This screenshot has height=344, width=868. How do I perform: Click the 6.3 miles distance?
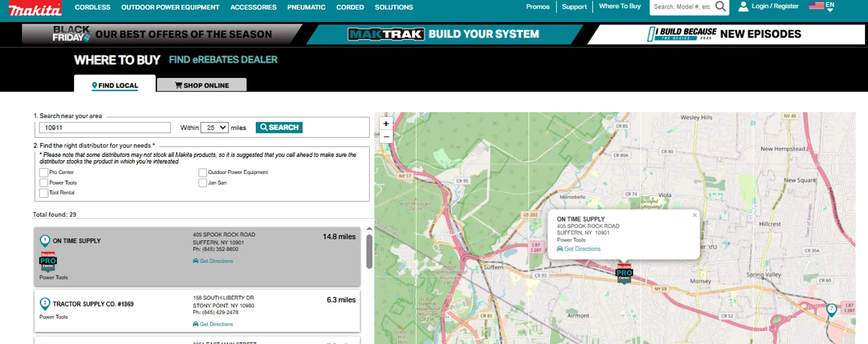(341, 300)
